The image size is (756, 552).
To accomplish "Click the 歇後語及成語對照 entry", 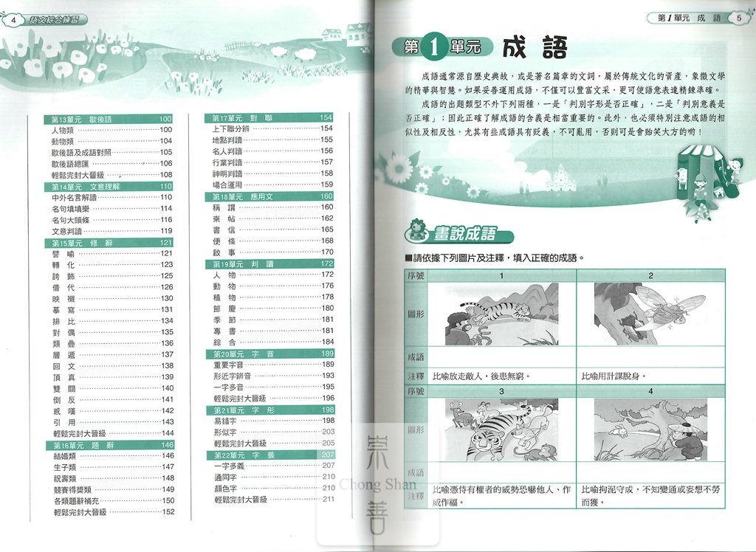I will [111, 152].
